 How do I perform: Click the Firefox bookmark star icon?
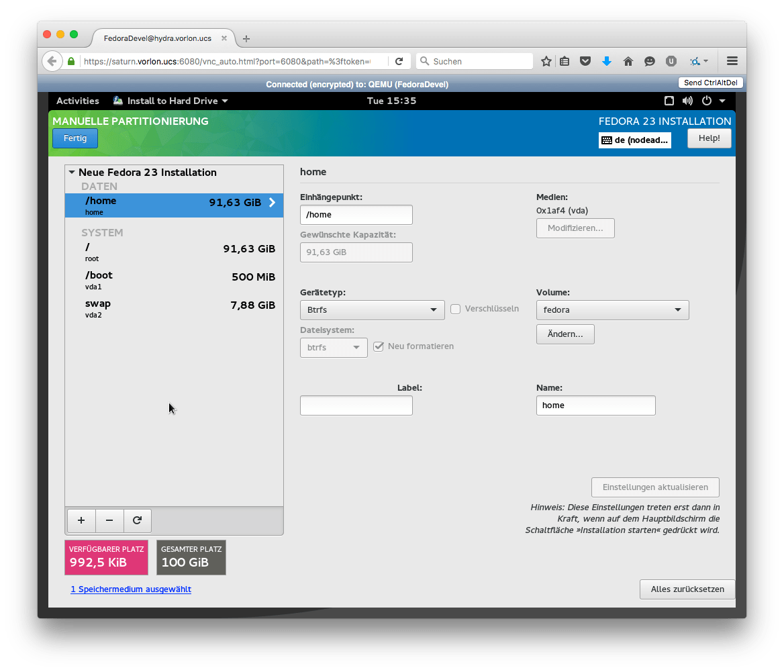(546, 61)
